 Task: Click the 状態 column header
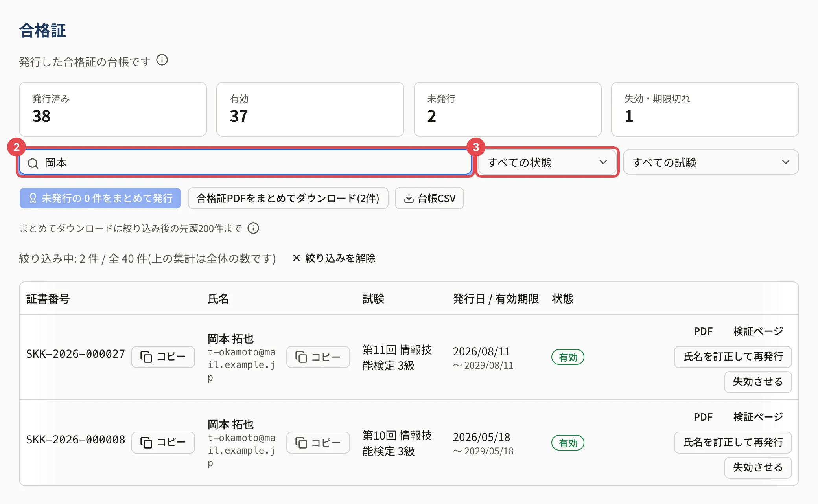point(563,299)
